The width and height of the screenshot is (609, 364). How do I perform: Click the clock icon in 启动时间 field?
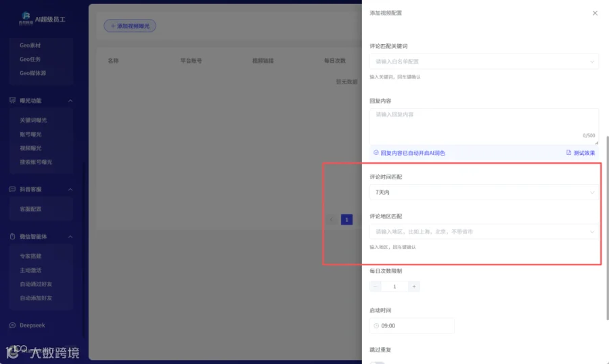[x=376, y=325]
